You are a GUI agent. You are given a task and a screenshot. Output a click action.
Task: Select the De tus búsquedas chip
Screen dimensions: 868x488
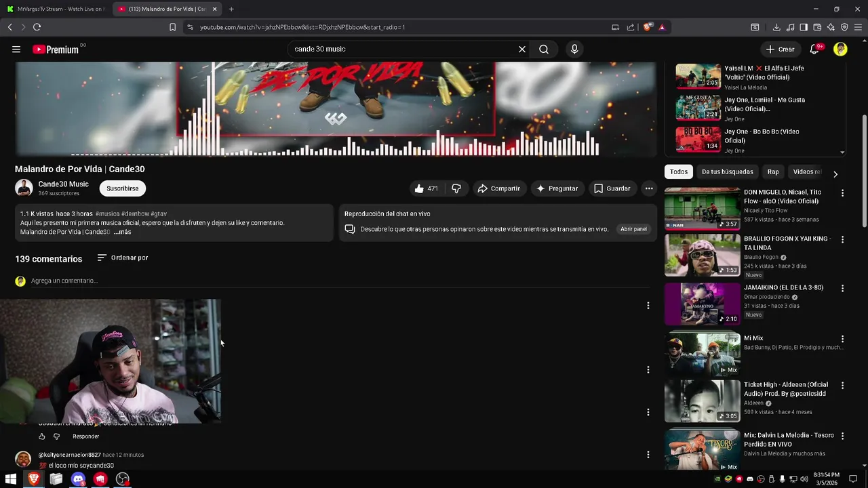(x=728, y=172)
